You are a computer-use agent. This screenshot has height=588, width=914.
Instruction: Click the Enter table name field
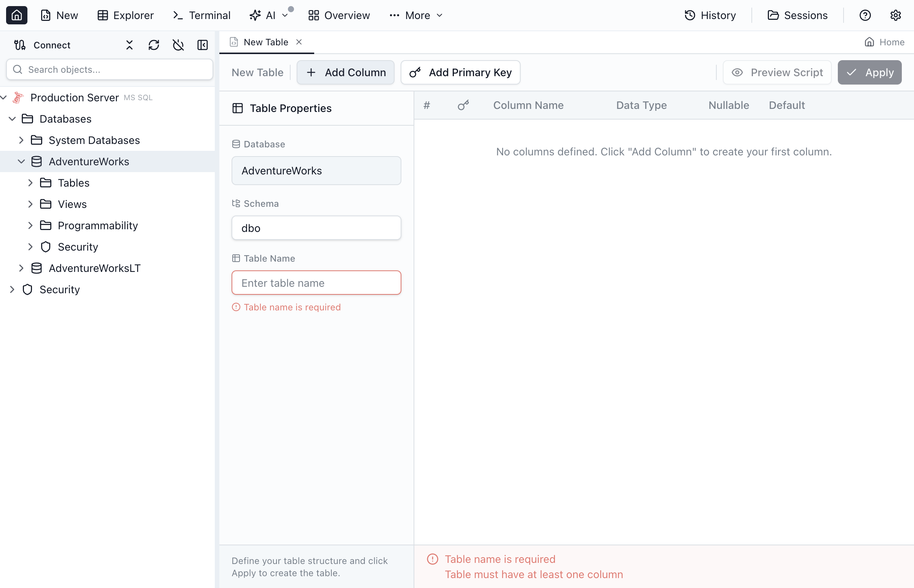(316, 283)
